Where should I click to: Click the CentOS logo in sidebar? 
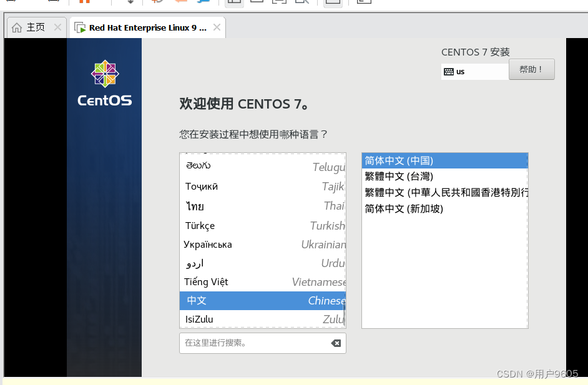pyautogui.click(x=105, y=83)
